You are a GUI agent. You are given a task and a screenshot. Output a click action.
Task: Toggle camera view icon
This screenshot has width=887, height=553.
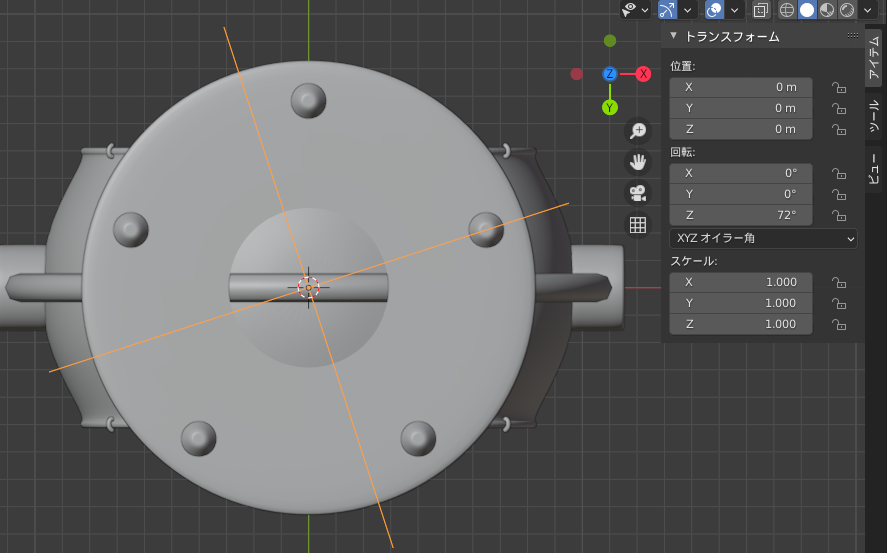pyautogui.click(x=638, y=193)
